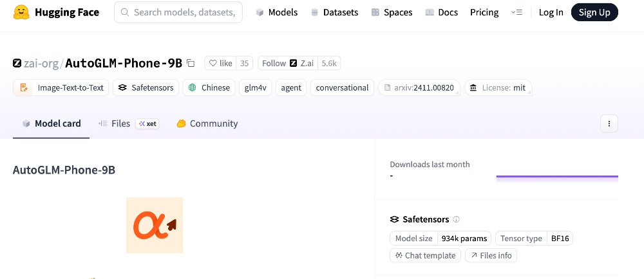Open the three-dot model options menu
Screen dimensions: 644x279
pyautogui.click(x=609, y=123)
